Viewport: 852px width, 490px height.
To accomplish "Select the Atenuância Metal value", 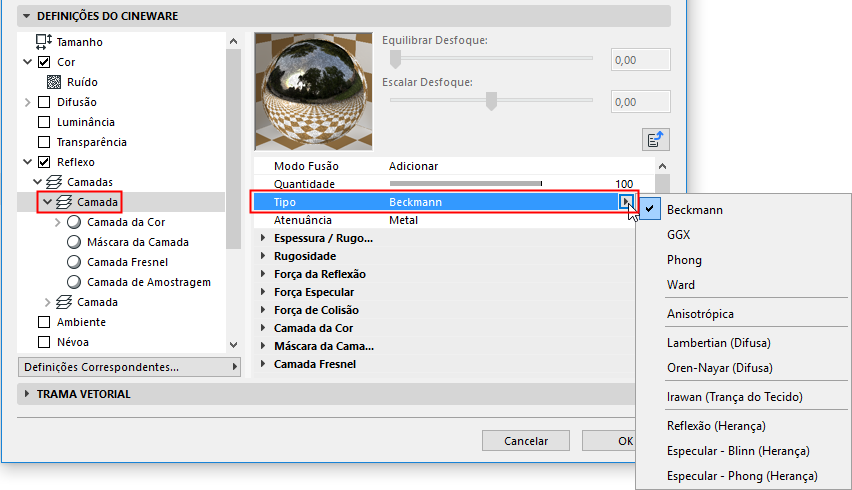I will [404, 220].
